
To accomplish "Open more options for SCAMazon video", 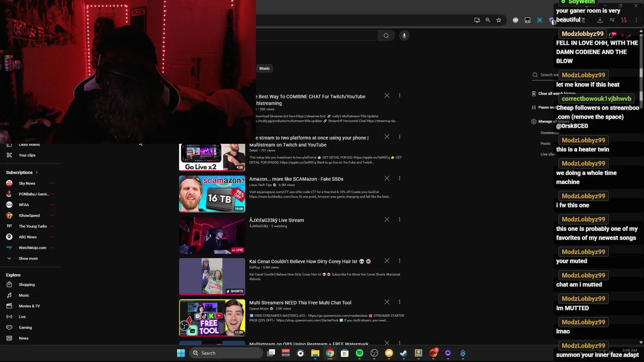I will (399, 178).
